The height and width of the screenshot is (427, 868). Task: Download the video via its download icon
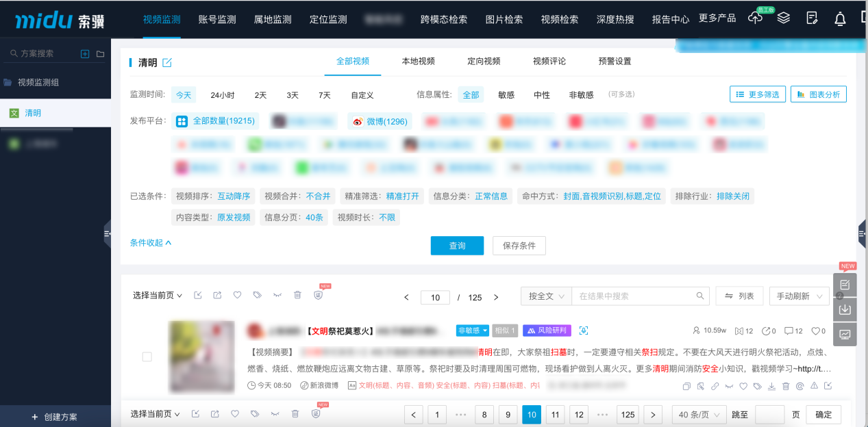click(771, 385)
